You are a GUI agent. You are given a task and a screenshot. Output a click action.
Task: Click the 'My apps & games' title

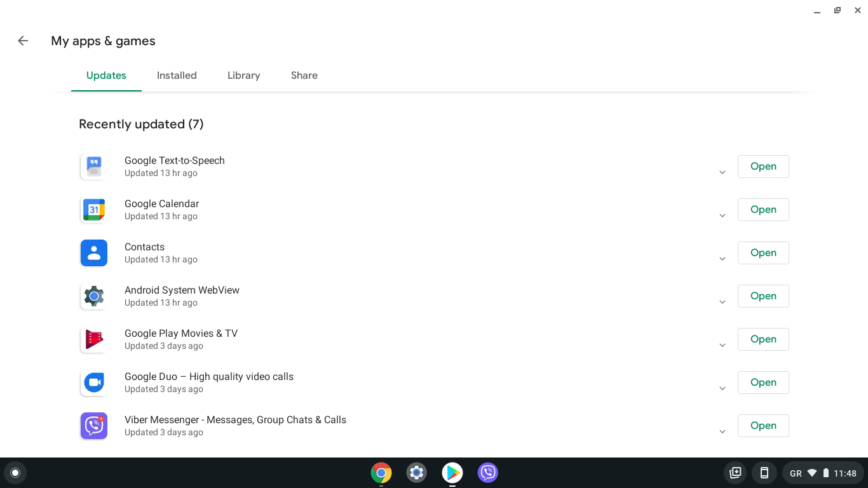click(103, 41)
